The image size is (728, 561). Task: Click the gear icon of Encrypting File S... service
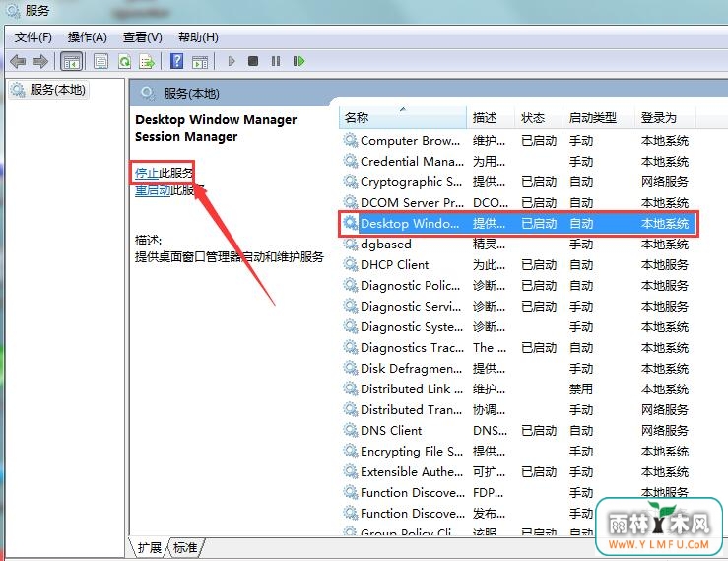tap(350, 451)
